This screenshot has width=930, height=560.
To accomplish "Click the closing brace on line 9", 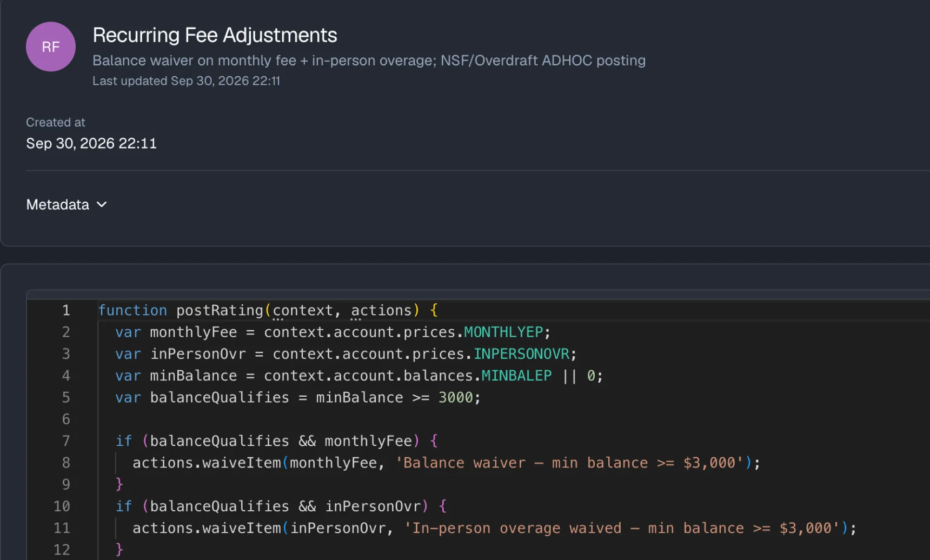I will point(119,484).
